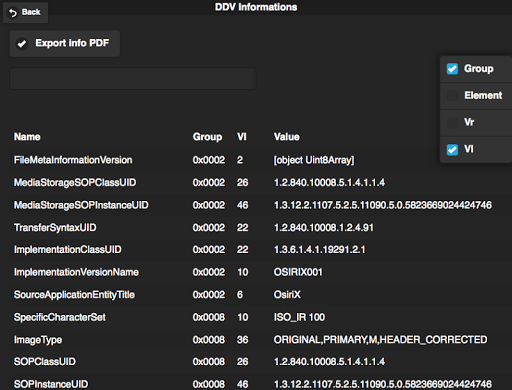Click the Export info PDF button

(65, 43)
